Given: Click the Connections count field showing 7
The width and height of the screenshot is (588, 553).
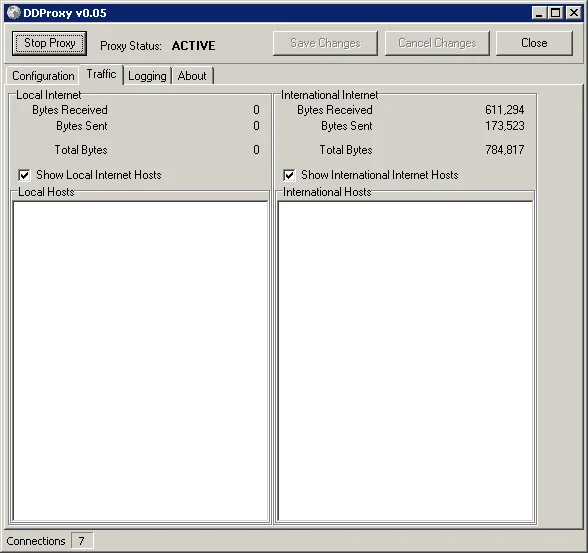Looking at the screenshot, I should [x=82, y=541].
